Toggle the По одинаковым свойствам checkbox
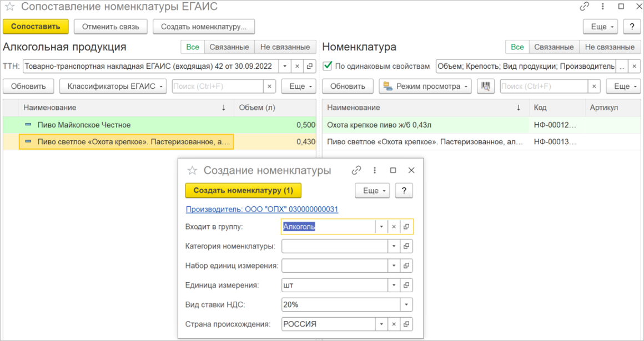 point(328,66)
